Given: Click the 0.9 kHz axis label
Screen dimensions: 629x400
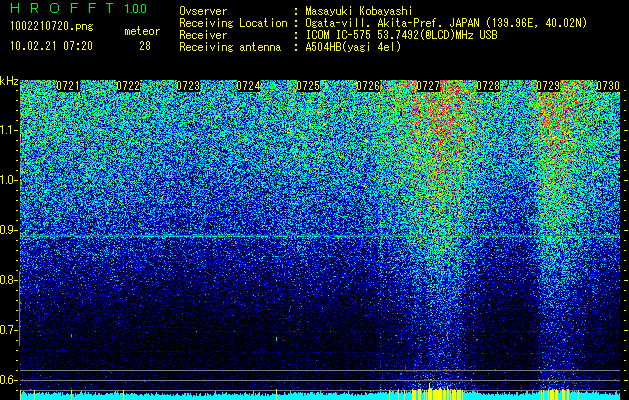Looking at the screenshot, I should click(9, 230).
